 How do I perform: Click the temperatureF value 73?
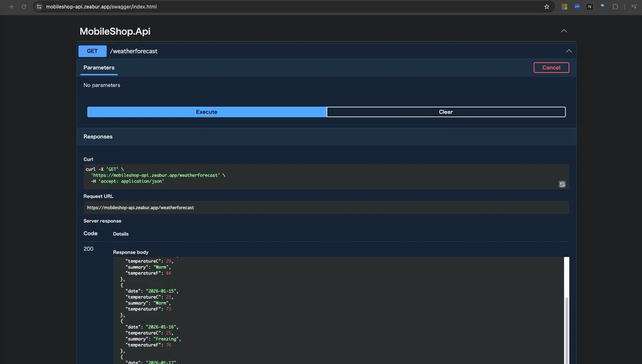169,309
